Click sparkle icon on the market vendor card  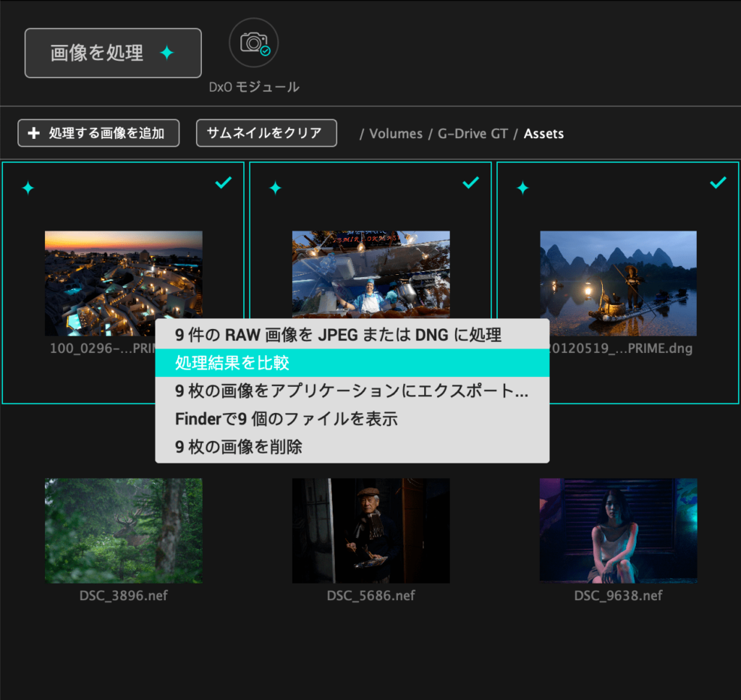click(276, 187)
